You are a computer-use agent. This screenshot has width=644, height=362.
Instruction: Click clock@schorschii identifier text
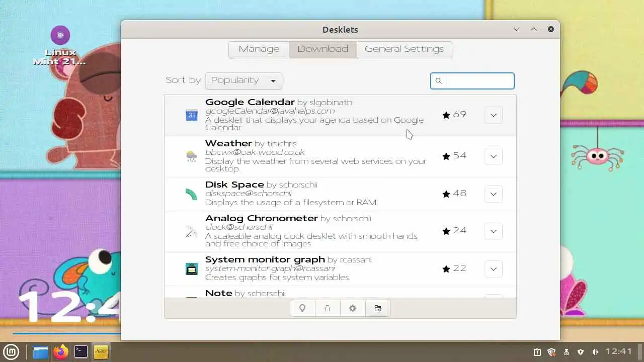(x=239, y=227)
